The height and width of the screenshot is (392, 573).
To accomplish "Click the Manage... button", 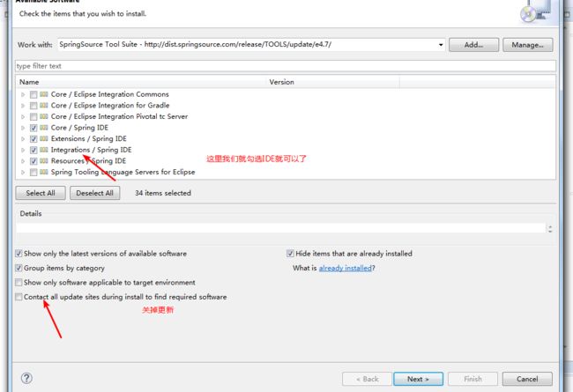I will [527, 45].
